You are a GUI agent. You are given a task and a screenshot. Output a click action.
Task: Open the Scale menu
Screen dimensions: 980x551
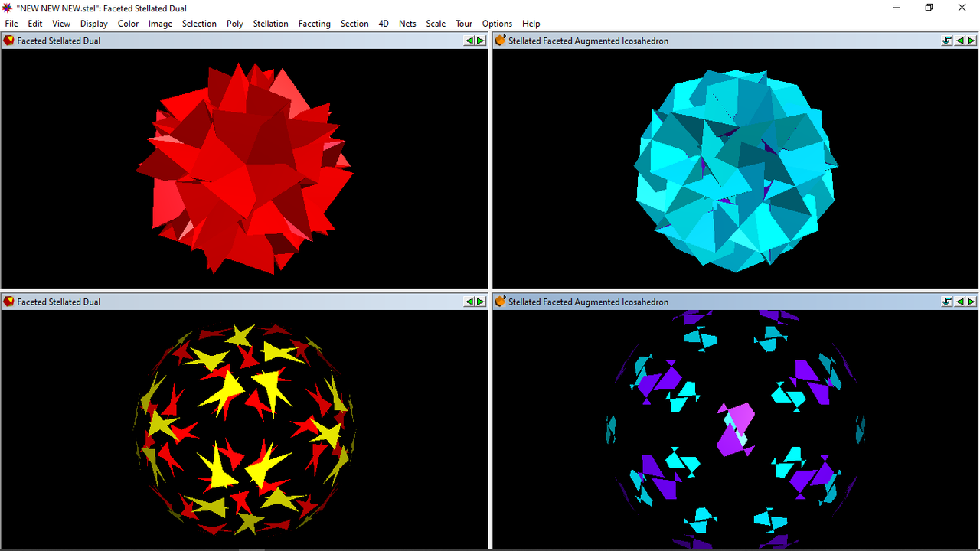(436, 24)
